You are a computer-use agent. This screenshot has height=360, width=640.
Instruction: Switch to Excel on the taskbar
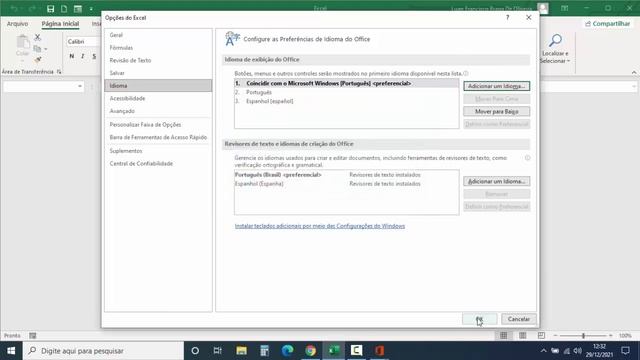tap(334, 351)
